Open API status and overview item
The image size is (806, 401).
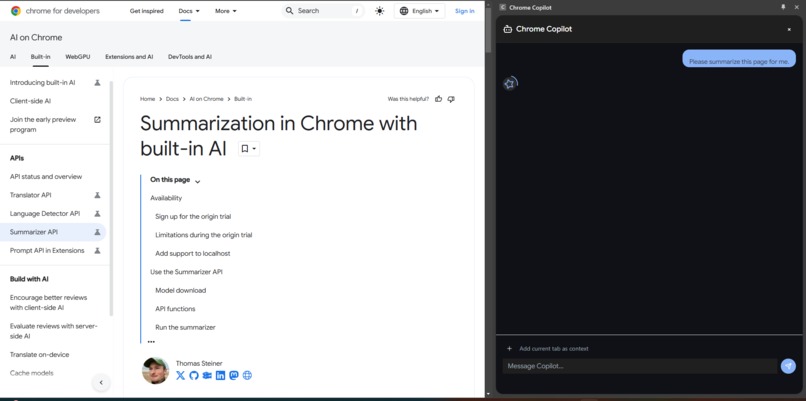[46, 177]
